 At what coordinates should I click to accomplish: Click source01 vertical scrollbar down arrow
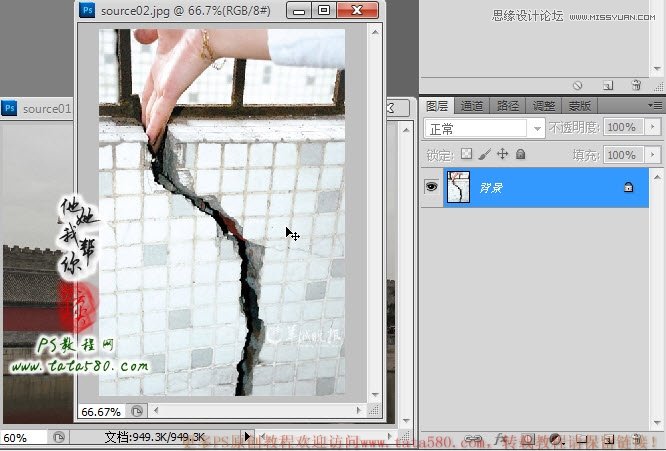click(x=406, y=420)
